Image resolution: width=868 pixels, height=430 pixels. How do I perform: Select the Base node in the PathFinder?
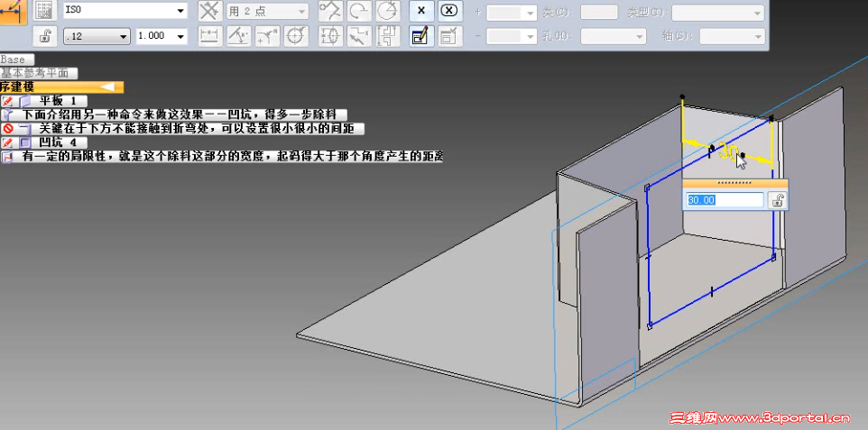(16, 59)
